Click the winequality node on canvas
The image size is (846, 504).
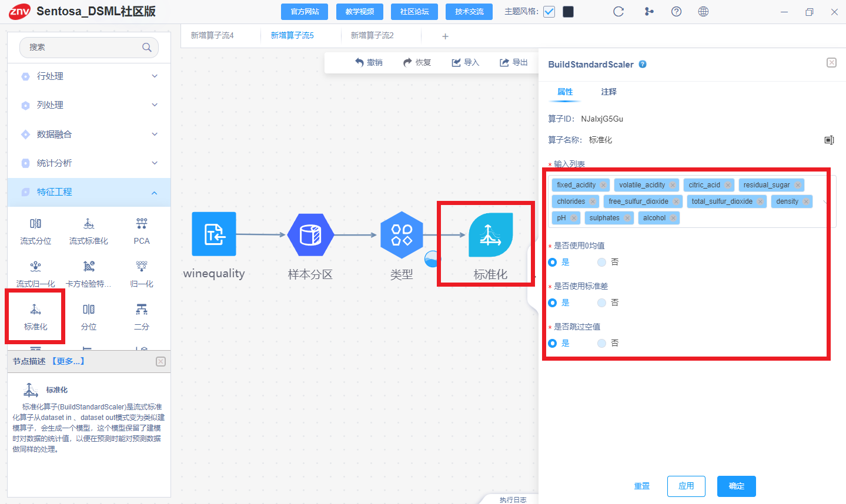(214, 234)
